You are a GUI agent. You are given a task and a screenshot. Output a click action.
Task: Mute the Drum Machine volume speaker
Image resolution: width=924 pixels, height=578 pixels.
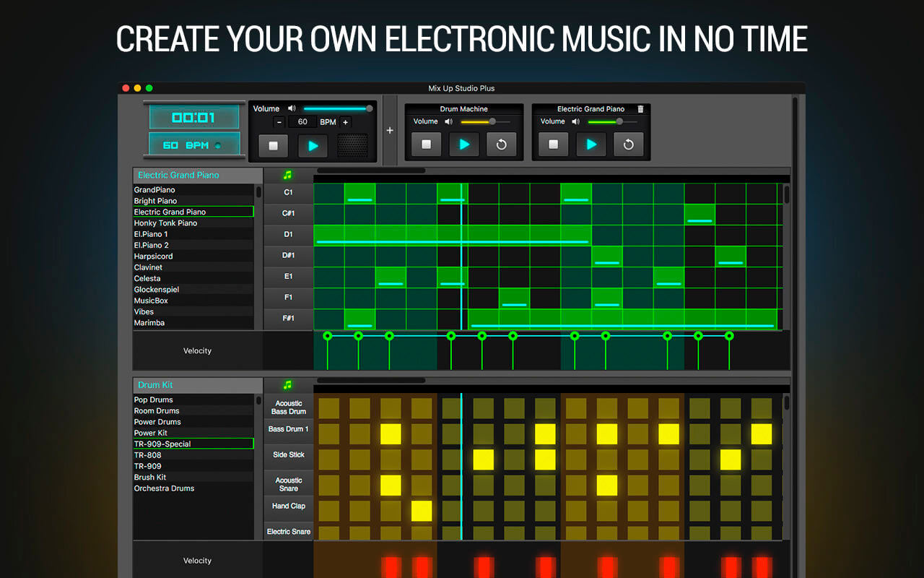pos(448,121)
